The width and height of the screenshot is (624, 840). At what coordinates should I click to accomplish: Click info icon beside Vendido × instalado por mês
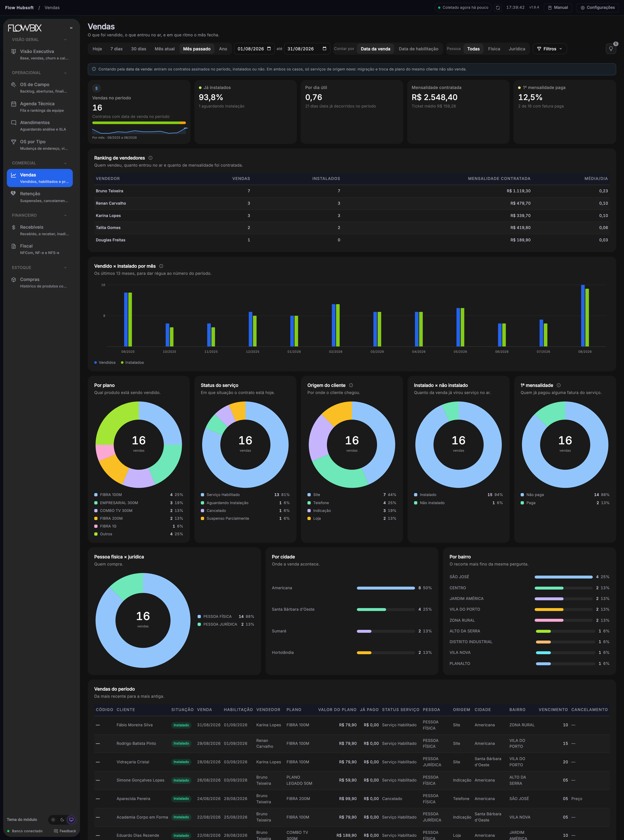click(x=161, y=266)
